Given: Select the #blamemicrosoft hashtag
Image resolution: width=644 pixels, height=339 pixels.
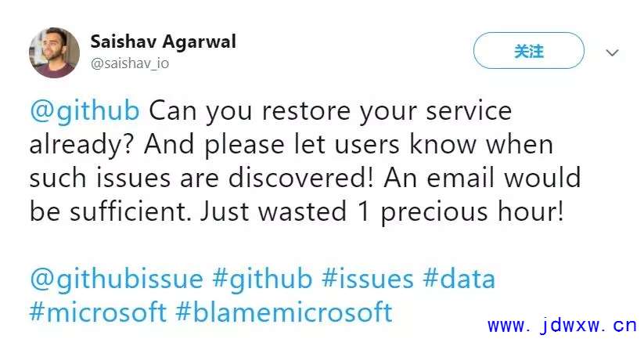Looking at the screenshot, I should pos(284,312).
